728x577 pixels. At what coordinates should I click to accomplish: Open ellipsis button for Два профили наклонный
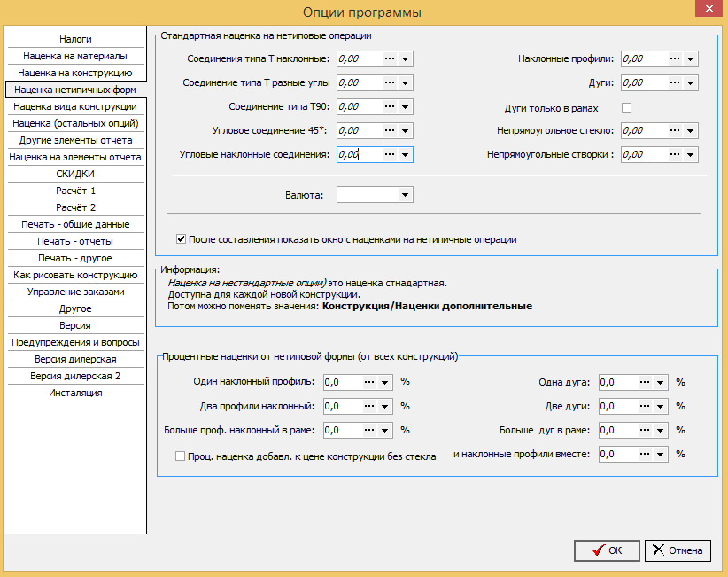(369, 407)
